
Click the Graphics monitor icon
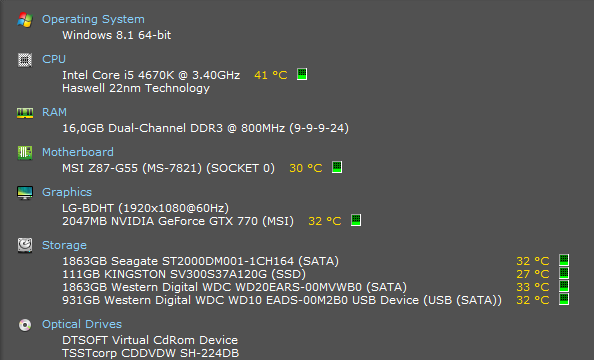[x=25, y=193]
